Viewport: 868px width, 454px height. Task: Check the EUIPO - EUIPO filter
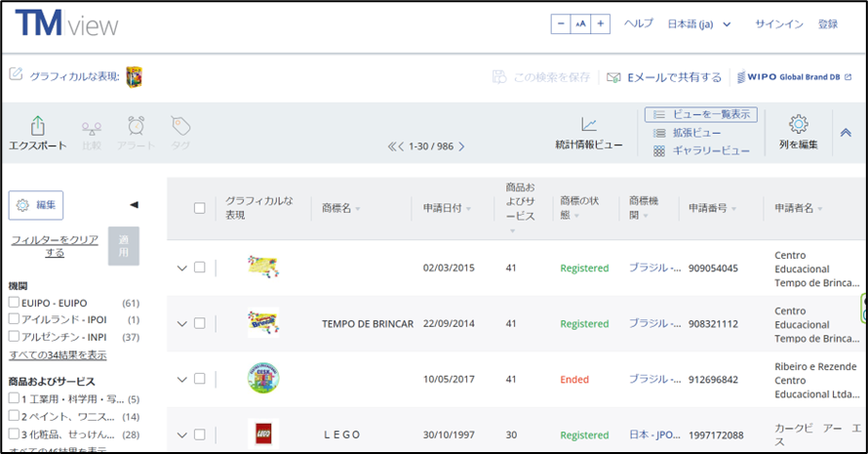pos(14,302)
